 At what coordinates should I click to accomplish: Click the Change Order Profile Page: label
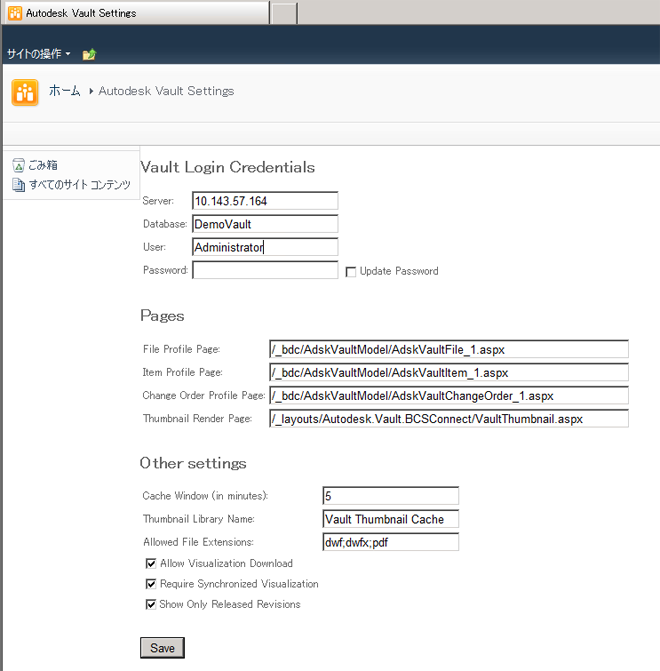tap(204, 395)
